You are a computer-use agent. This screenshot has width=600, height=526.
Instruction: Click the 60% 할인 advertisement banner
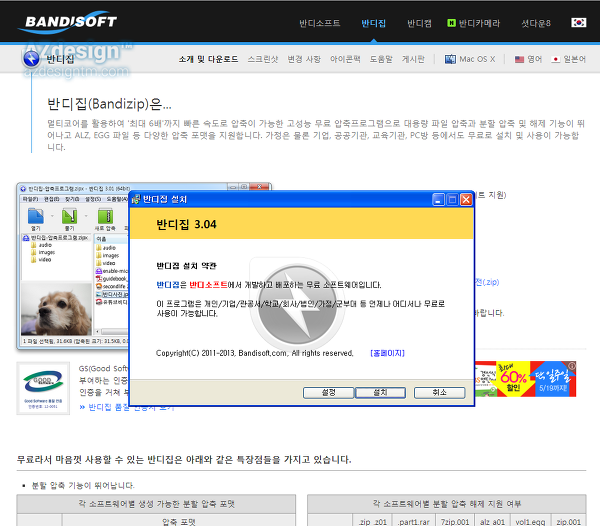525,379
